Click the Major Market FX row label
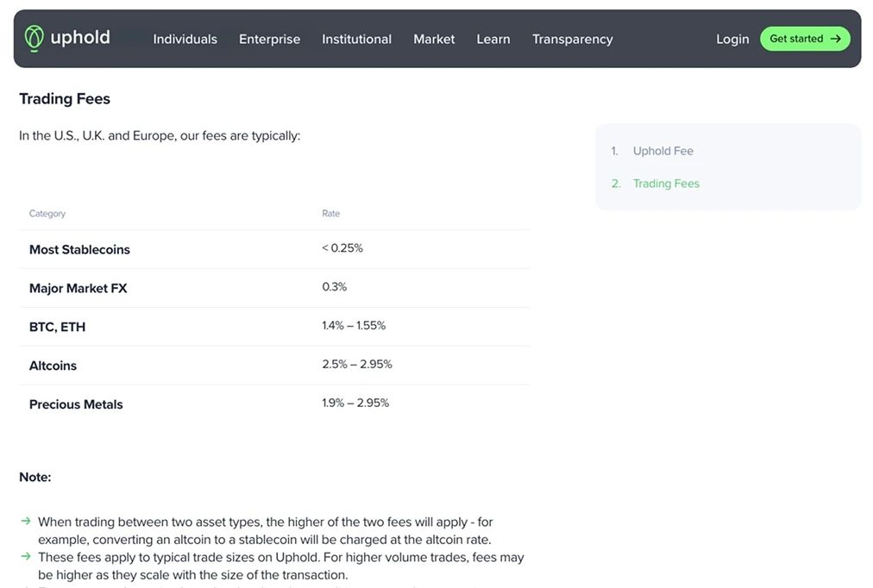Viewport: 873px width, 588px height. 78,288
